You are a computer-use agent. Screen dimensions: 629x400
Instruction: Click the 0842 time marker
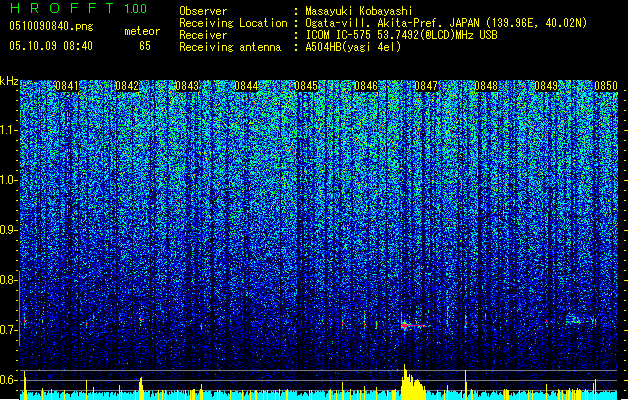click(127, 86)
